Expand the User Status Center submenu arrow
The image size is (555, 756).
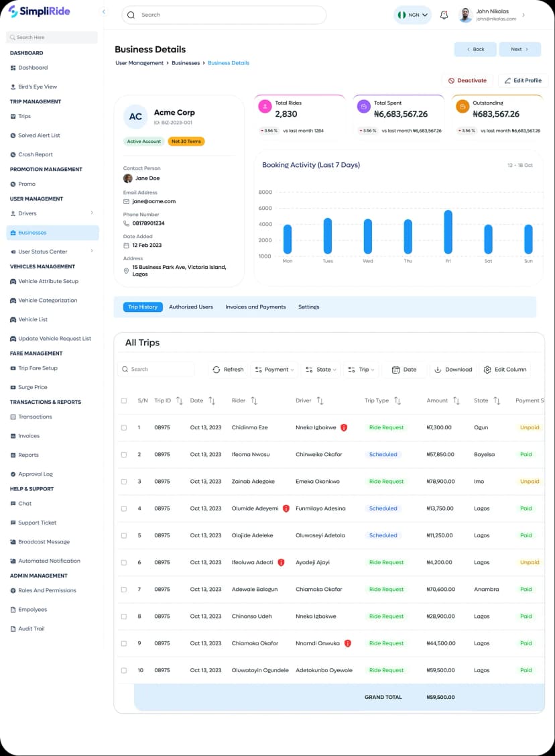pos(92,251)
